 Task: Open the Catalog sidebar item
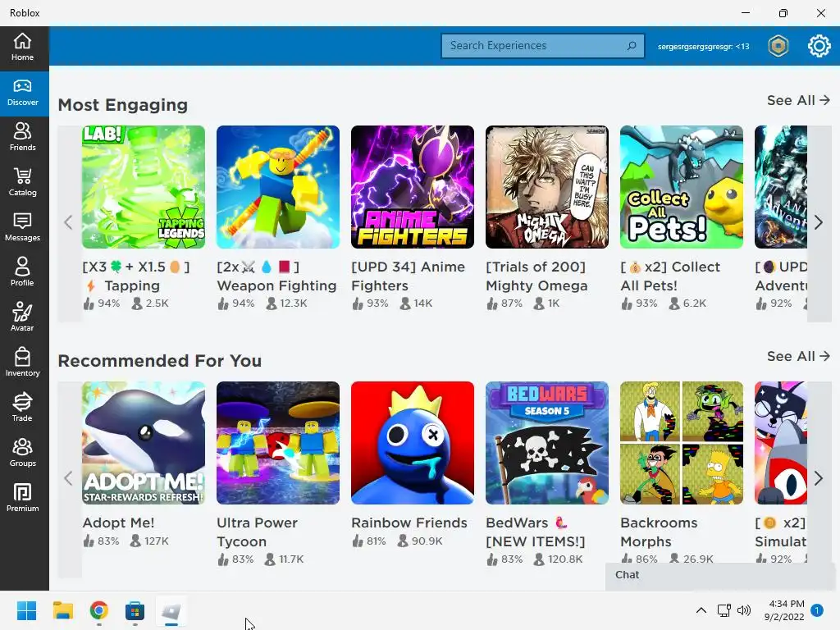(x=22, y=182)
